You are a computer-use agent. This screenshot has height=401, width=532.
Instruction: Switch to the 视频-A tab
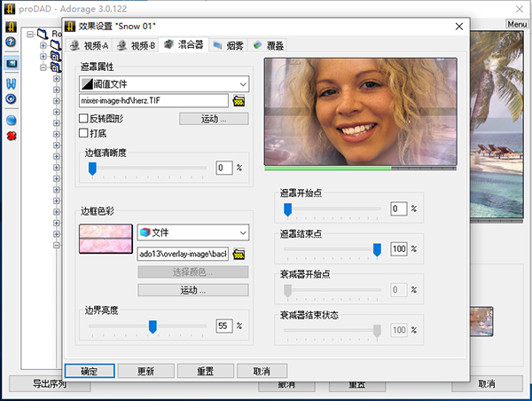(90, 44)
